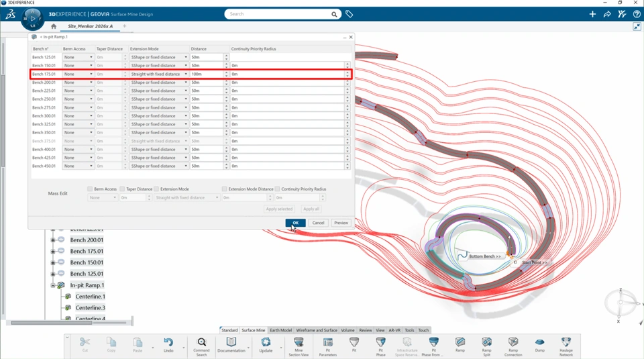Open Extension Mode dropdown for Bench 450.01
The width and height of the screenshot is (644, 359).
click(159, 166)
